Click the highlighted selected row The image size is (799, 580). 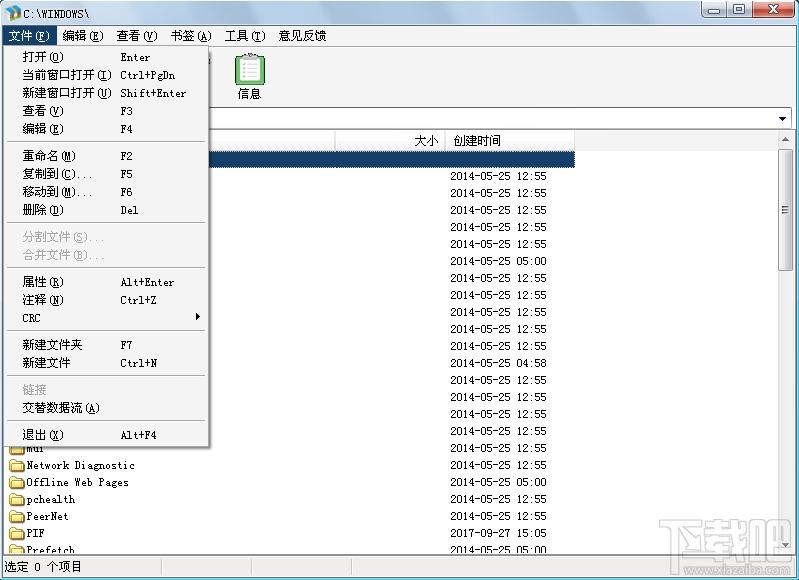[391, 159]
